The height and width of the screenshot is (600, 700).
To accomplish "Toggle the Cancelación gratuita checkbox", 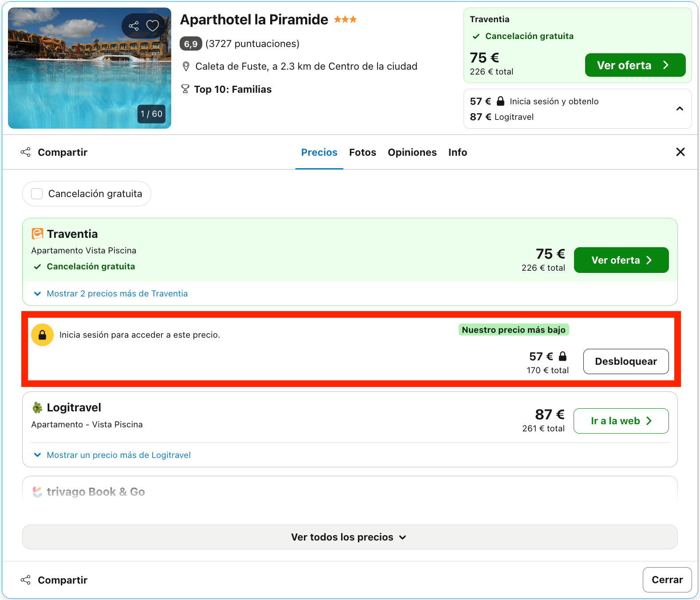I will 37,193.
